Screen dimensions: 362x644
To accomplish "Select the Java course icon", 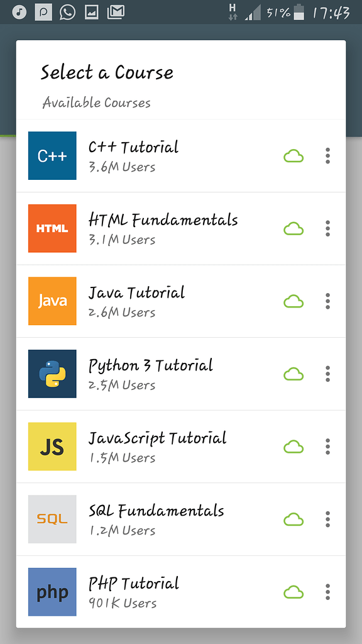I will tap(52, 301).
